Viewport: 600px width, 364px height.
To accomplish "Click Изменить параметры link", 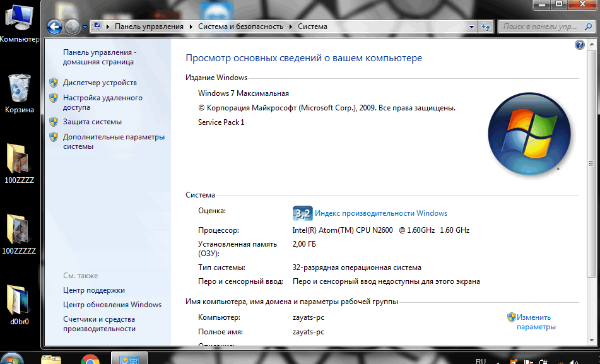I will [x=536, y=322].
